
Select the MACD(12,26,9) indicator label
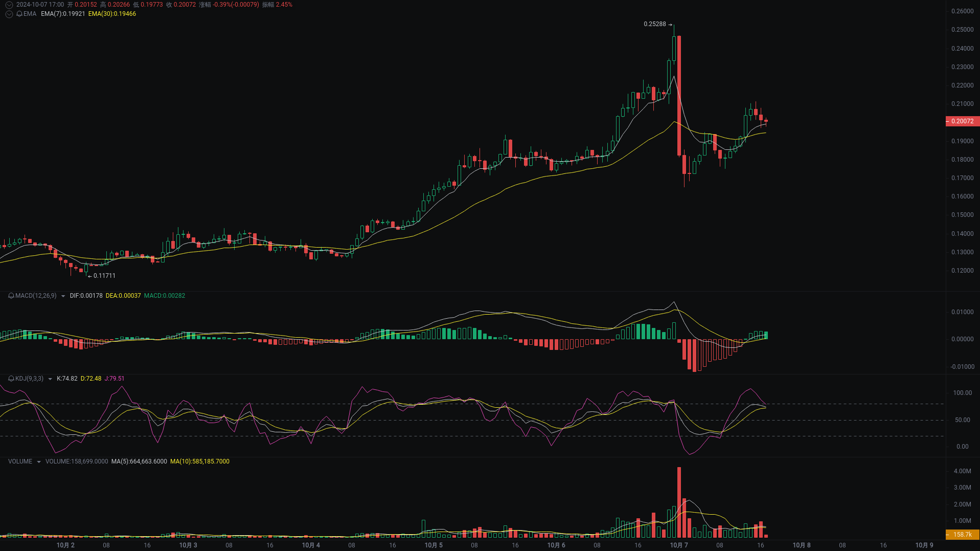pos(36,296)
